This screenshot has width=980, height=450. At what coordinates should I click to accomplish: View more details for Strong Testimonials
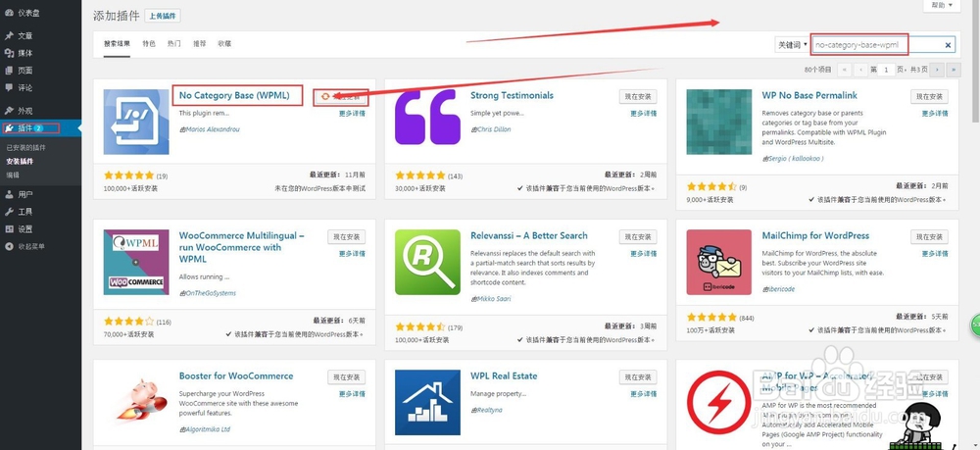(x=643, y=114)
